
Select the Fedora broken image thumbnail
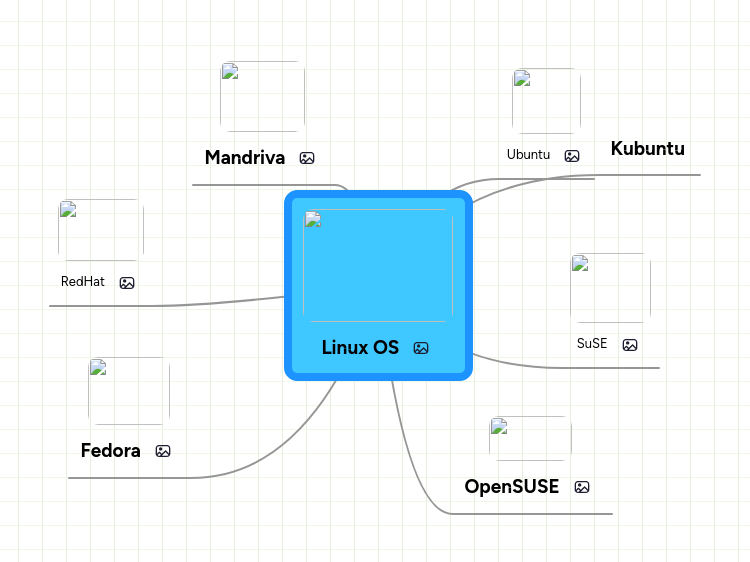pos(129,391)
